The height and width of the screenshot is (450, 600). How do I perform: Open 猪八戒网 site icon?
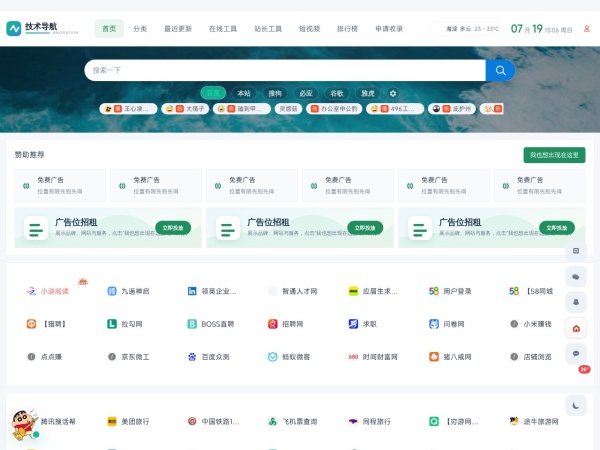pyautogui.click(x=434, y=357)
